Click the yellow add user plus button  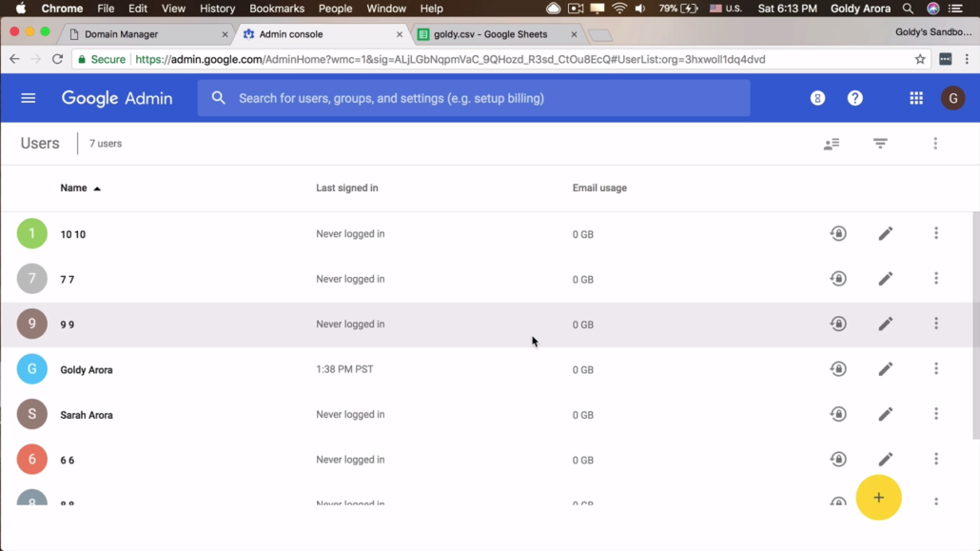pos(878,498)
